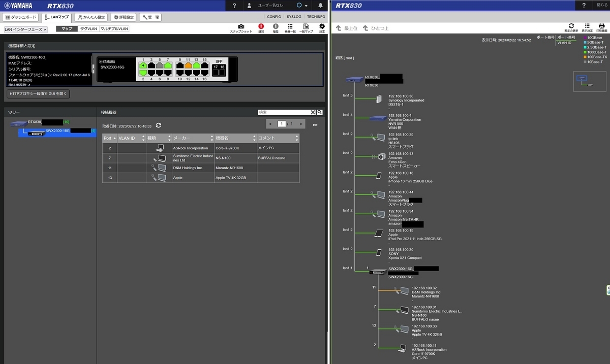The height and width of the screenshot is (364, 610).
Task: Select green port 7 on the switch image
Action: click(x=168, y=65)
